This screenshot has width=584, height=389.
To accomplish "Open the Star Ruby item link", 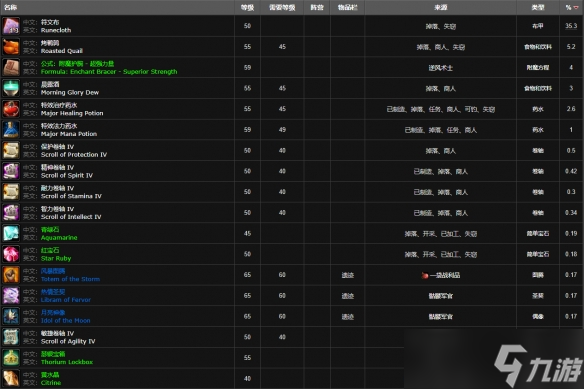I will tap(56, 258).
